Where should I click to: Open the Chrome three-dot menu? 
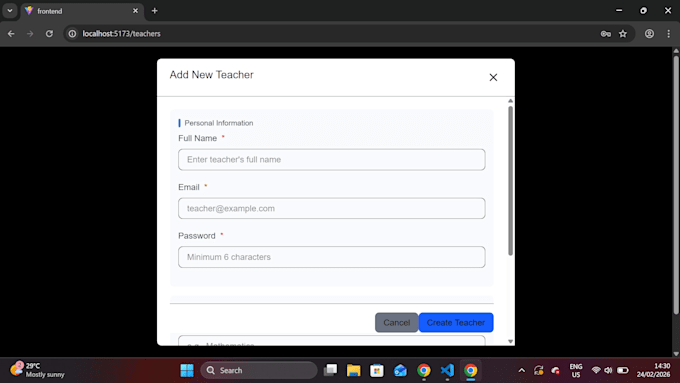click(668, 33)
